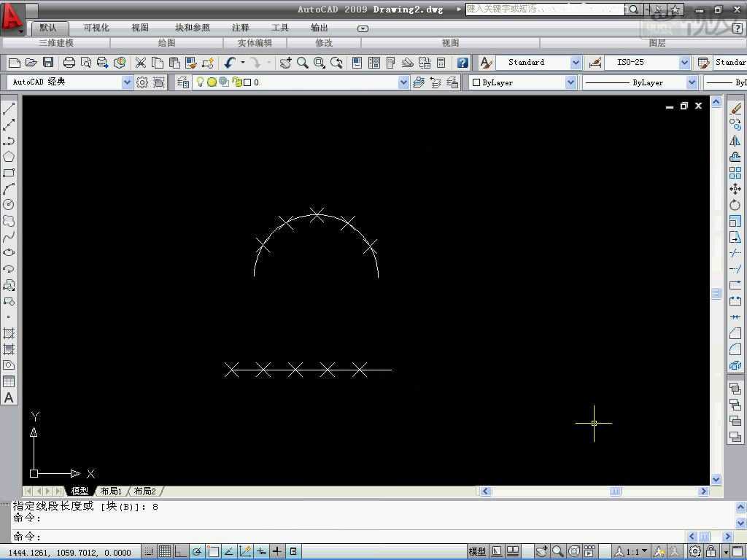Viewport: 747px width, 560px height.
Task: Open the ByLayer color dropdown
Action: (x=570, y=82)
